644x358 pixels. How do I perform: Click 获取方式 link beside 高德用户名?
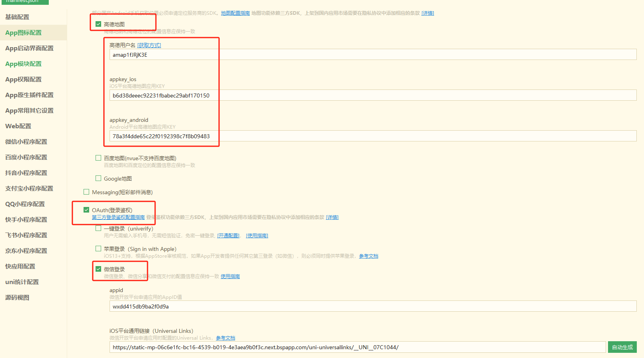149,45
